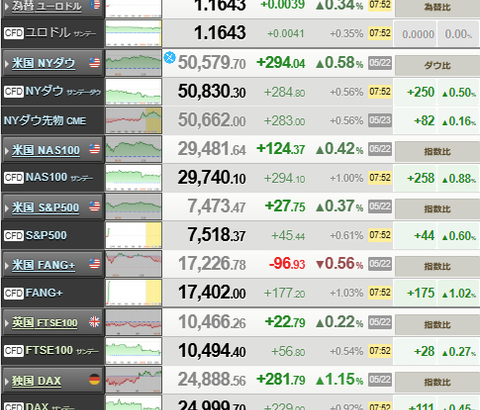The width and height of the screenshot is (480, 410).
Task: Click the CFD NYダウ サンデーダウ row label
Action: click(x=53, y=91)
